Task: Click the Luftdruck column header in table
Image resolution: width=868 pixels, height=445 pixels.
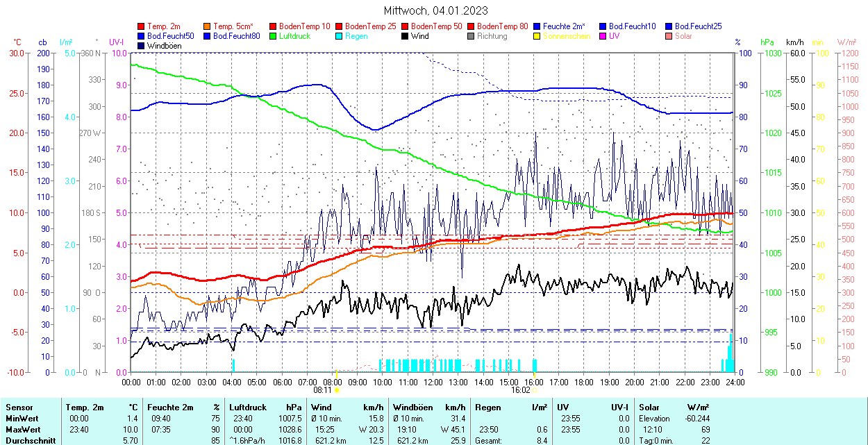Action: (247, 408)
